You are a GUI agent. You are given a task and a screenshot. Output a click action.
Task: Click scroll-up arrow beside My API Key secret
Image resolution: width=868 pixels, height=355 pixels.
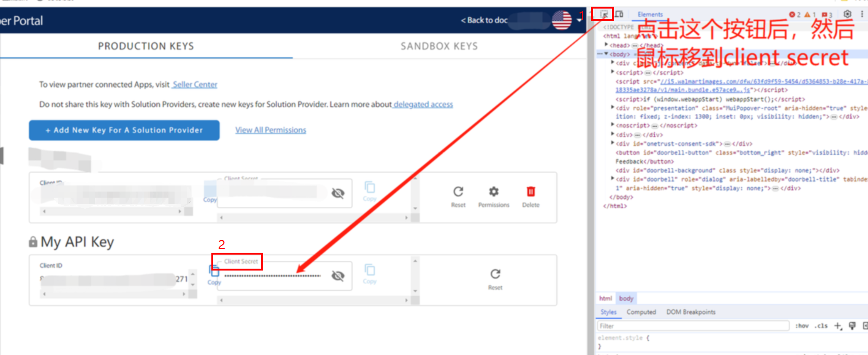(x=417, y=261)
